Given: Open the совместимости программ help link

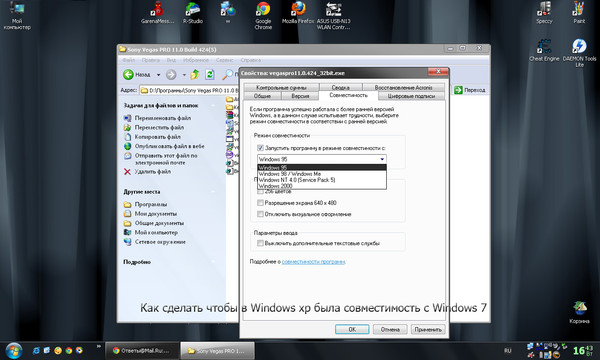Looking at the screenshot, I should coord(313,262).
